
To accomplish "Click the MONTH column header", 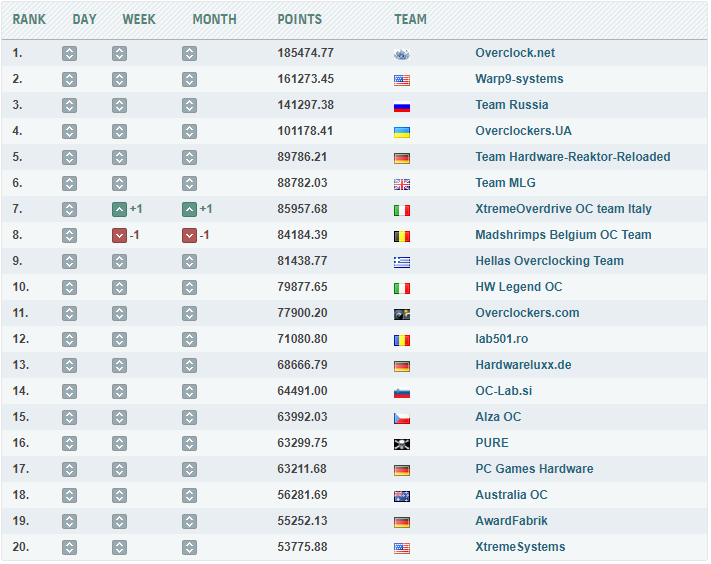I will click(214, 19).
